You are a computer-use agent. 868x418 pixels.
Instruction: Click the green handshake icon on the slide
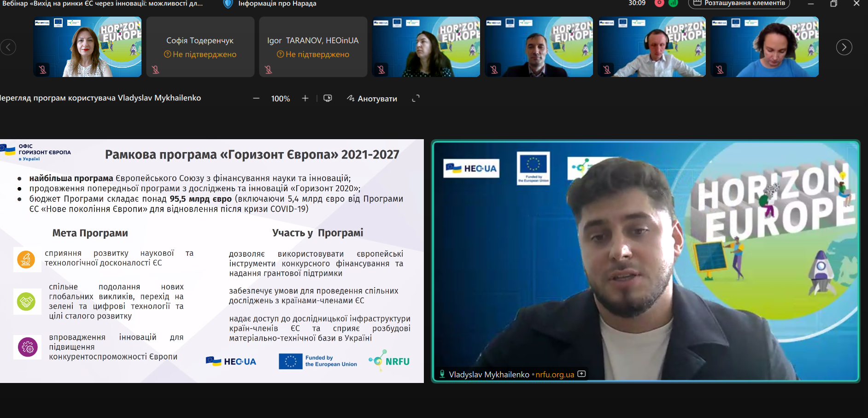[x=26, y=302]
